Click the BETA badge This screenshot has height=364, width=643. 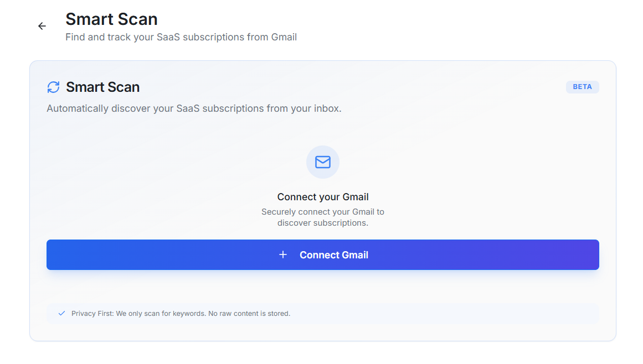(x=582, y=87)
